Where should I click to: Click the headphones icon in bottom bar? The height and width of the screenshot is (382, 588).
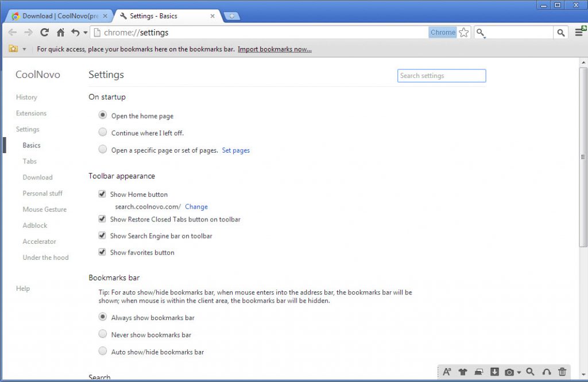pos(547,372)
